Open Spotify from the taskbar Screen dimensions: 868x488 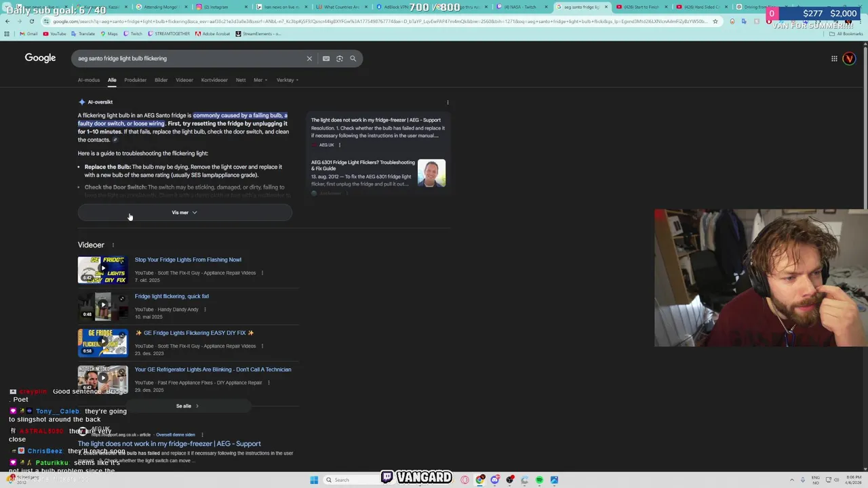click(x=539, y=480)
